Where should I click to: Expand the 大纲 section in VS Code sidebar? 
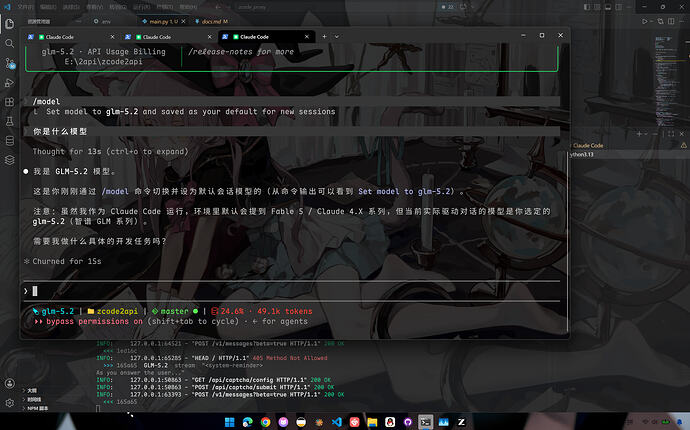(x=32, y=390)
